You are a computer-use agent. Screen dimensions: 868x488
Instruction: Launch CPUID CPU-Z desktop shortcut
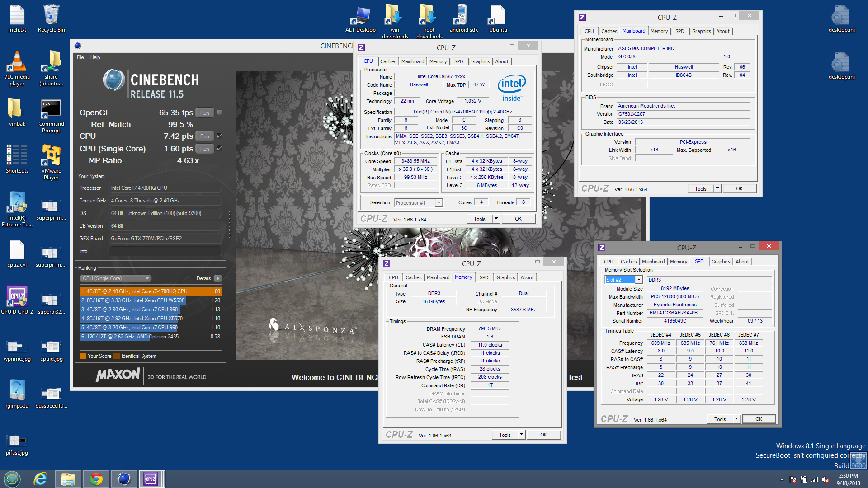click(x=17, y=300)
